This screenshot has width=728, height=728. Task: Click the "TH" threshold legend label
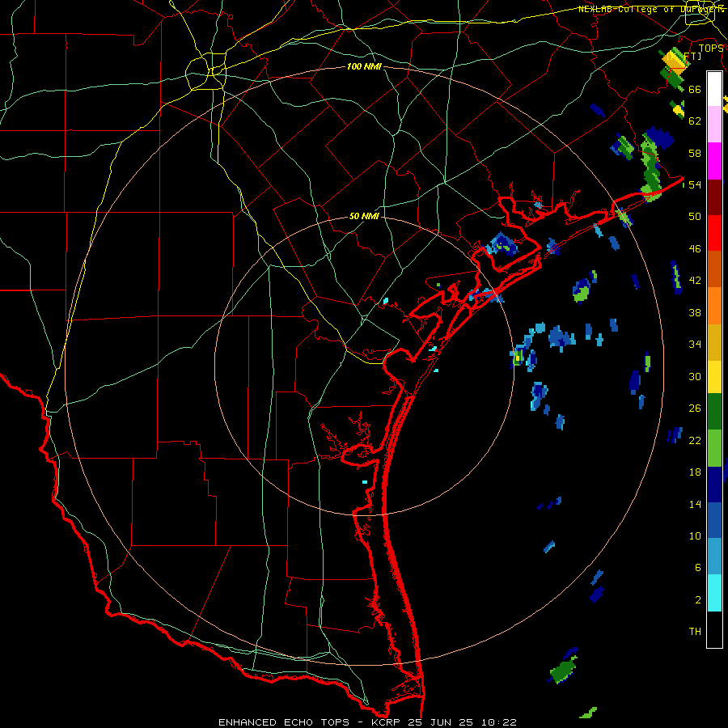pyautogui.click(x=695, y=632)
